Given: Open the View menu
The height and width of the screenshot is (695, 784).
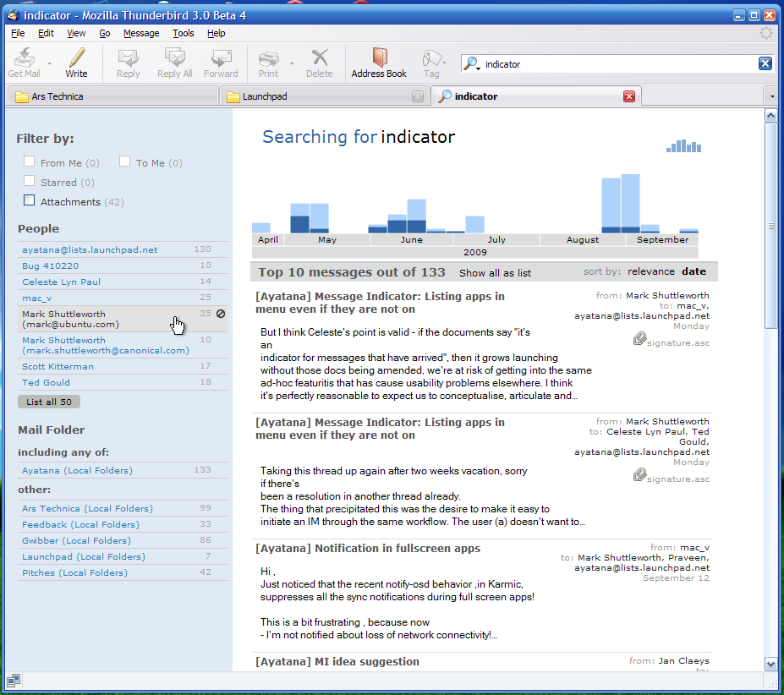Looking at the screenshot, I should pos(76,33).
